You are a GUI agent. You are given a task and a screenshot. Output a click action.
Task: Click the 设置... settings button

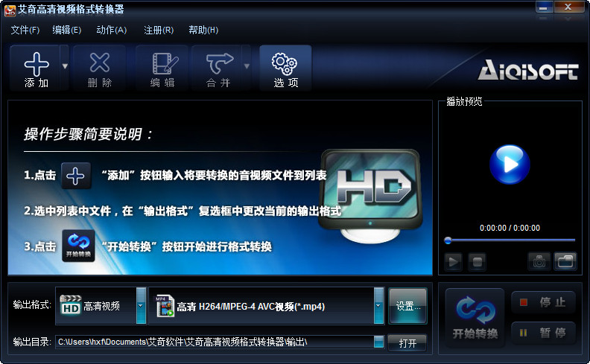[408, 306]
